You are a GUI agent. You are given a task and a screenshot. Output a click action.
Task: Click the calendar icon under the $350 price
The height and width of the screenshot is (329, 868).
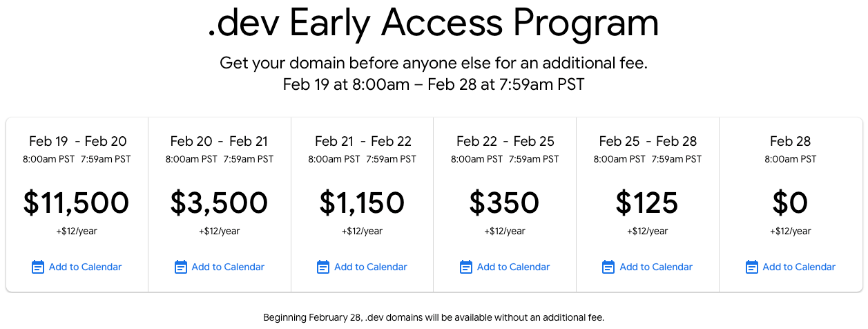click(x=466, y=267)
